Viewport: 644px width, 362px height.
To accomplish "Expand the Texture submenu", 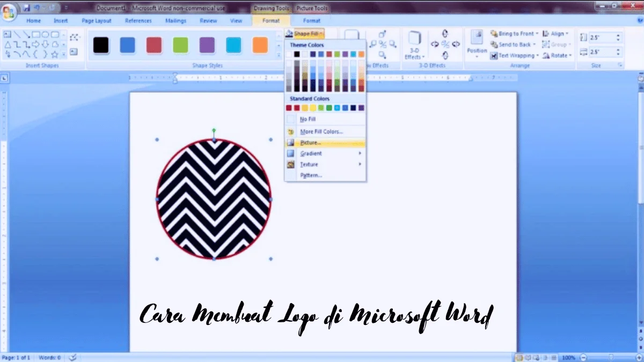I will pos(310,164).
